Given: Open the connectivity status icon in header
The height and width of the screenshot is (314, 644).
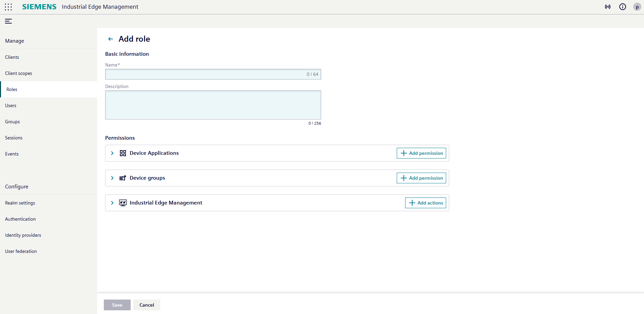Looking at the screenshot, I should [x=608, y=7].
